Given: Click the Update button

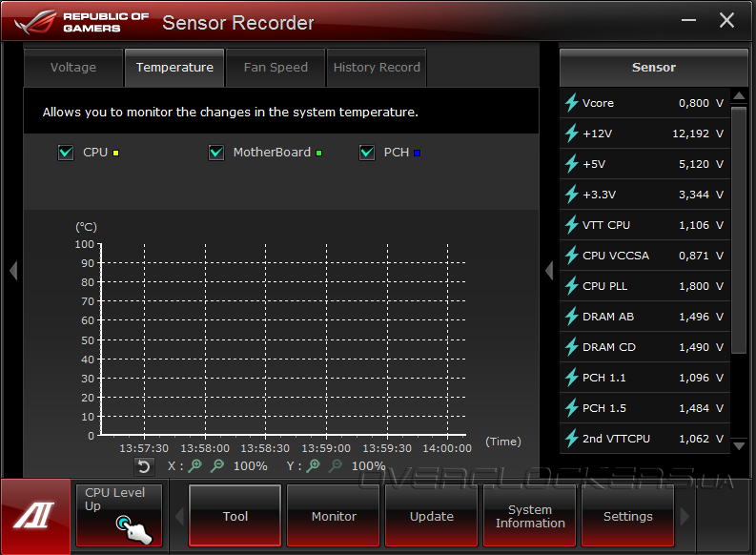Looking at the screenshot, I should point(432,516).
